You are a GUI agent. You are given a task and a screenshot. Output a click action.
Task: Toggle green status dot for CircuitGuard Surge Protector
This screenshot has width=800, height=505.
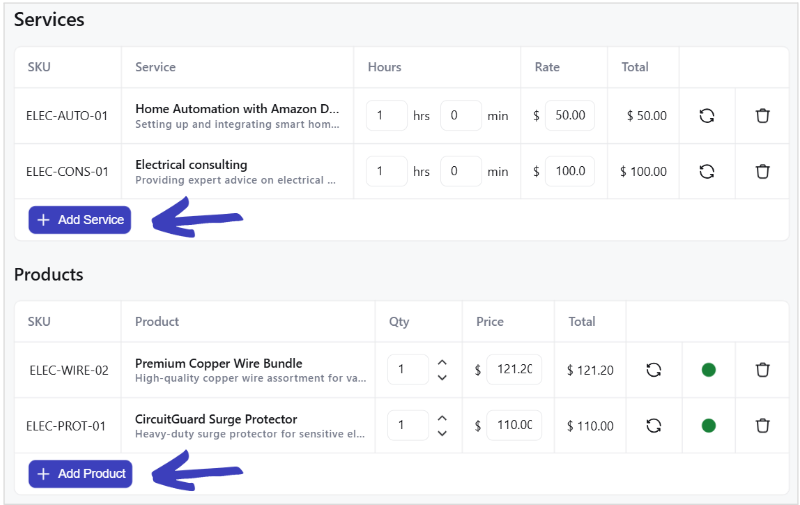click(708, 425)
